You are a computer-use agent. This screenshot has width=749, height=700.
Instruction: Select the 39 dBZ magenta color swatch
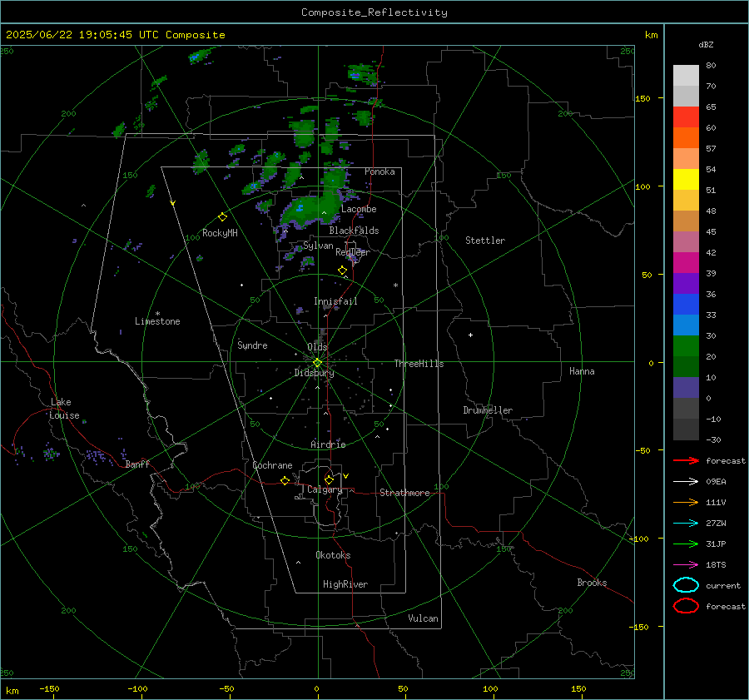click(x=686, y=263)
